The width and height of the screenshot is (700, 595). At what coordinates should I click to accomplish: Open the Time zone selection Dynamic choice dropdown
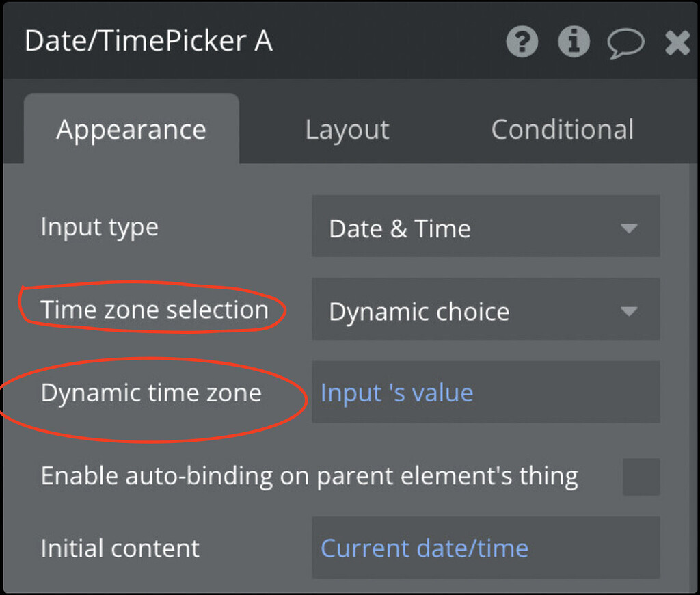485,310
